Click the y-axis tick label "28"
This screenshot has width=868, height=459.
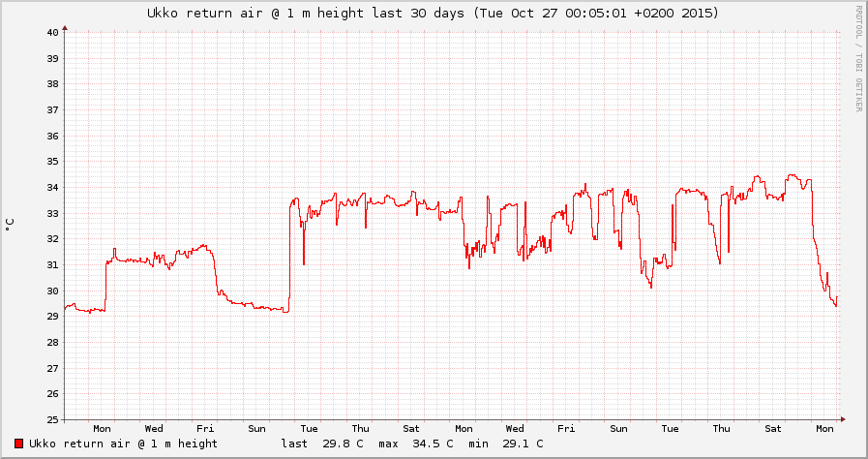click(52, 343)
